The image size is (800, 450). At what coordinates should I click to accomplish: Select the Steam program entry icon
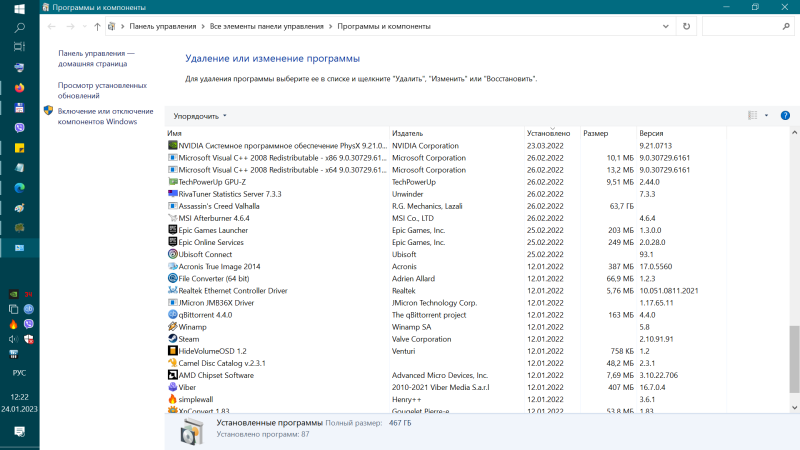click(172, 339)
